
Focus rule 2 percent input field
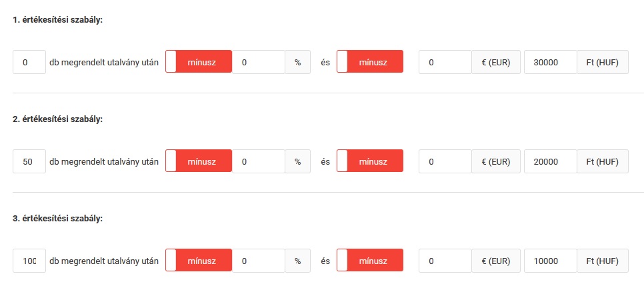(x=258, y=161)
